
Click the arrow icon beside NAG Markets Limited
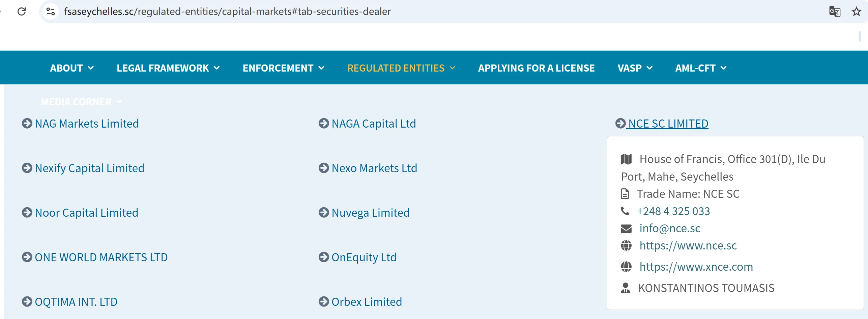click(x=27, y=124)
